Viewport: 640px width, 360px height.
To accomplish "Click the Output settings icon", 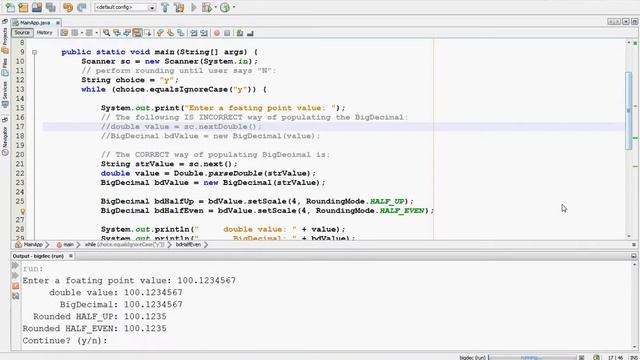I will point(16,296).
